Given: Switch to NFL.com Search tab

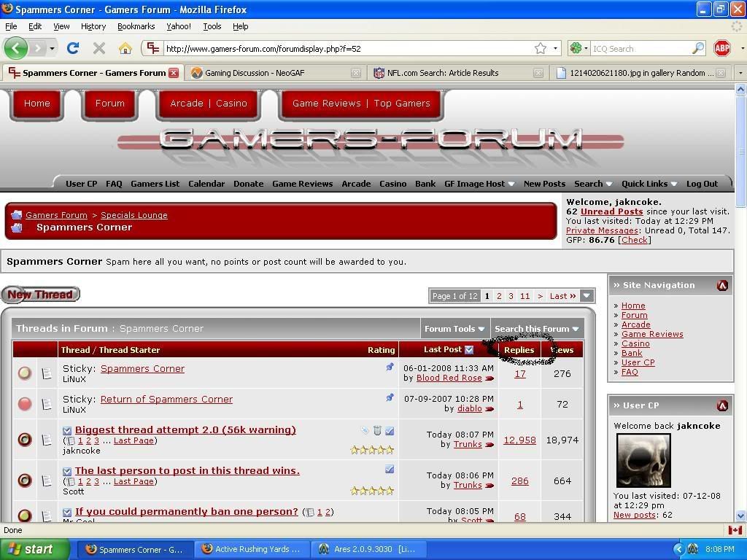Looking at the screenshot, I should 458,73.
